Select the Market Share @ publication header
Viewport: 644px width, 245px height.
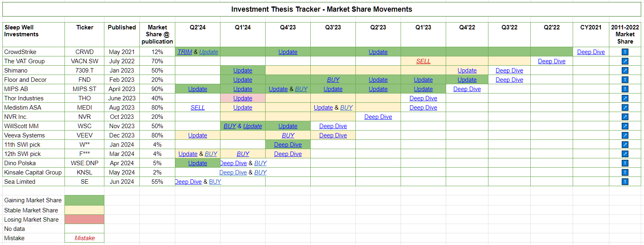pos(157,35)
